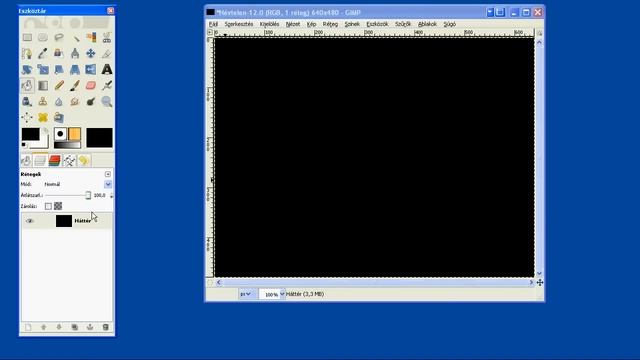Select the Airbrush tool
640x360 pixels.
107,85
